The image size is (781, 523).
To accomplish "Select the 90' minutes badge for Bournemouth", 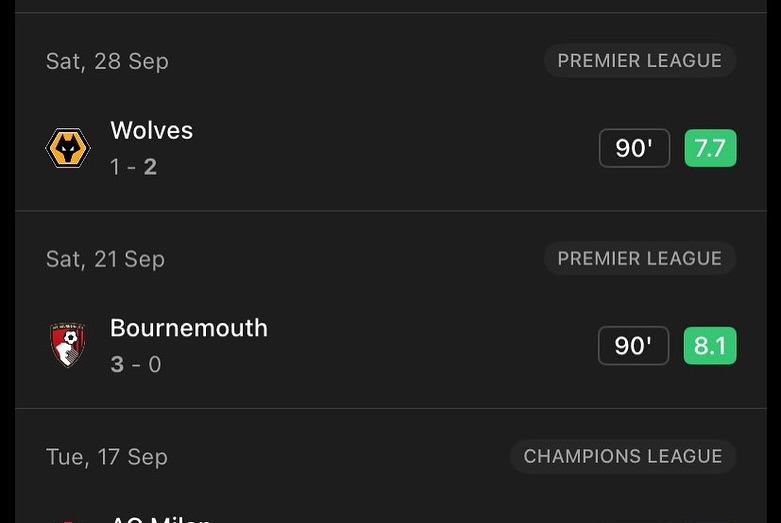I will tap(633, 346).
